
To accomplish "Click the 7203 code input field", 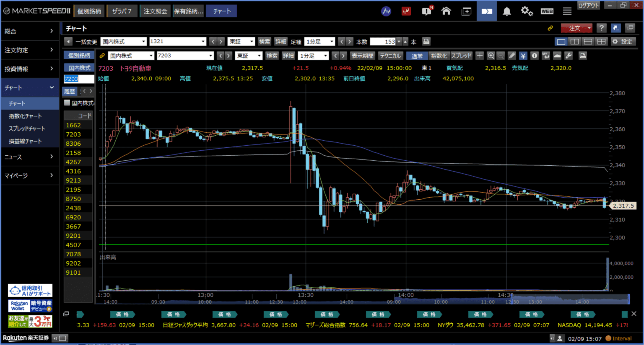I will tap(79, 79).
